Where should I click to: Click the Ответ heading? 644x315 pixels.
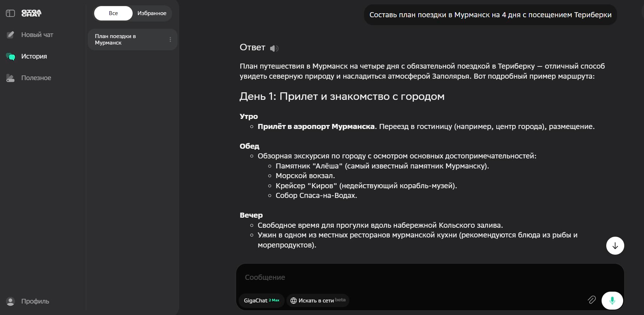pos(252,47)
